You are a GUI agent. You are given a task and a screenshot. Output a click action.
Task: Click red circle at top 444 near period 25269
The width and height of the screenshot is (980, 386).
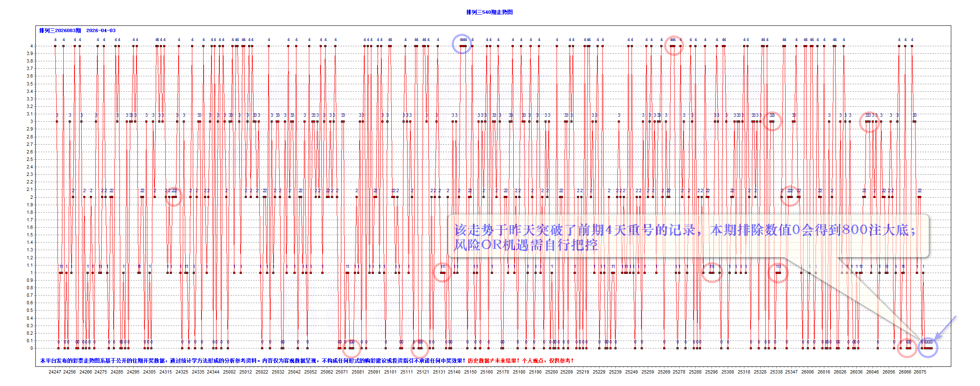(674, 45)
